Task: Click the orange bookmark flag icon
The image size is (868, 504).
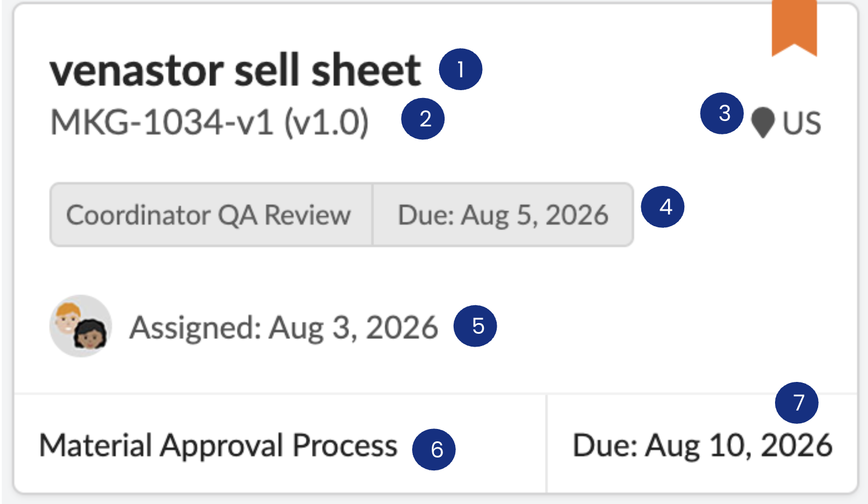Action: (x=794, y=28)
